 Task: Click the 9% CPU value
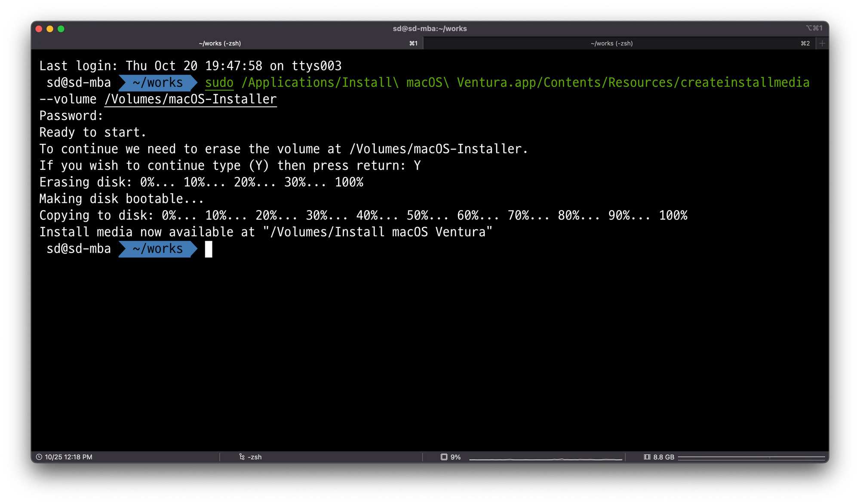point(455,457)
